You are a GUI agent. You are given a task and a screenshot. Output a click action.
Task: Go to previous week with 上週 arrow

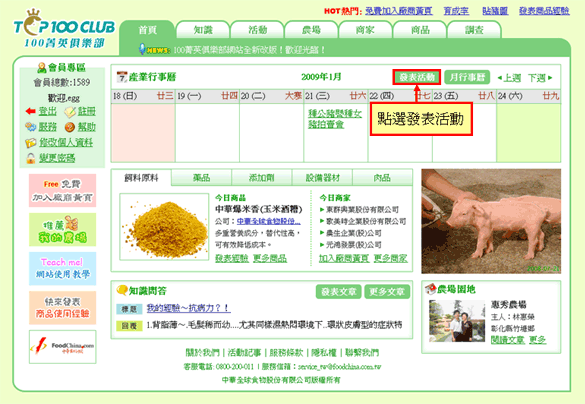[x=509, y=78]
